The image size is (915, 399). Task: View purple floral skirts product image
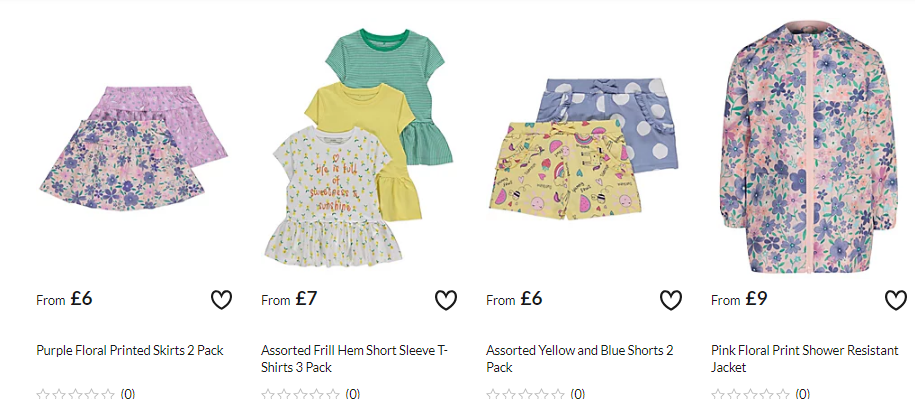(x=133, y=148)
